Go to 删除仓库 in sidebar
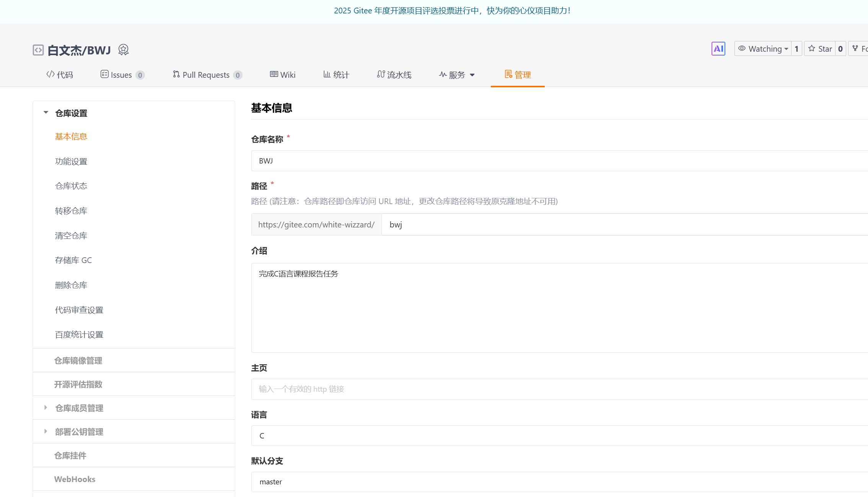868x497 pixels. pyautogui.click(x=71, y=285)
